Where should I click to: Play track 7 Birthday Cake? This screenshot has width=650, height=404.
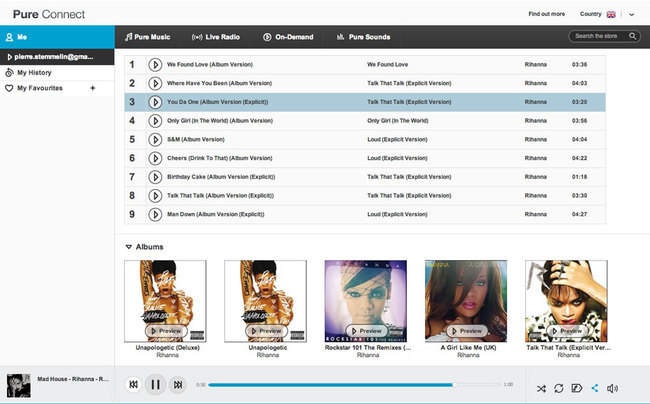tap(155, 177)
